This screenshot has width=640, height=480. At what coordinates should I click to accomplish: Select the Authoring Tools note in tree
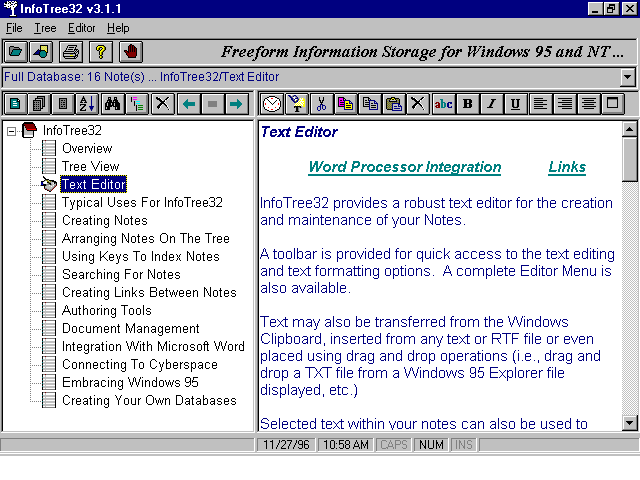click(106, 311)
